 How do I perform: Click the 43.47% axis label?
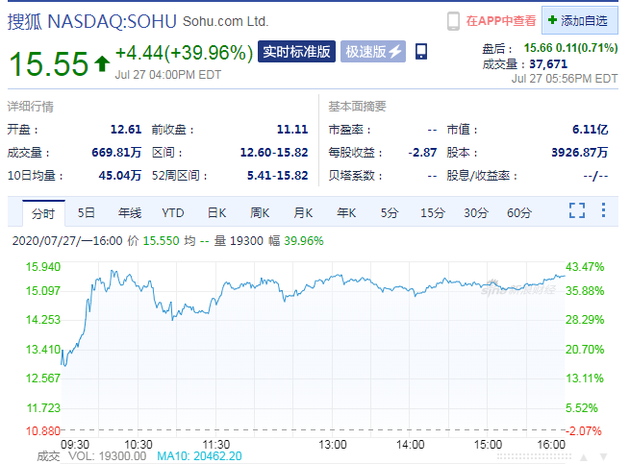(x=585, y=267)
